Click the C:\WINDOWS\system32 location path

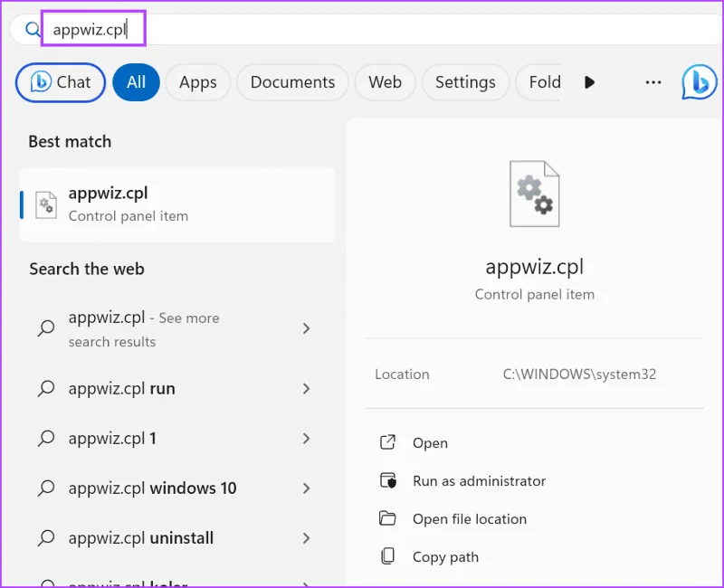coord(579,375)
